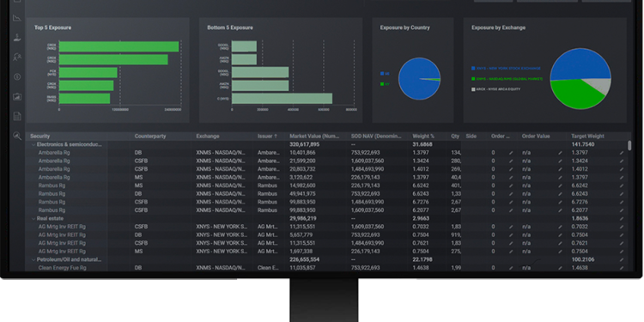
Task: Edit order quantity pencil in 0.7621 weight row
Action: pyautogui.click(x=511, y=243)
